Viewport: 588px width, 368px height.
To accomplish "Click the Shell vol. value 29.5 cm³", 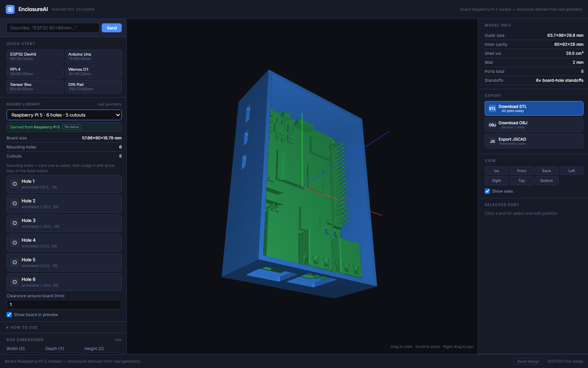I will (x=575, y=54).
